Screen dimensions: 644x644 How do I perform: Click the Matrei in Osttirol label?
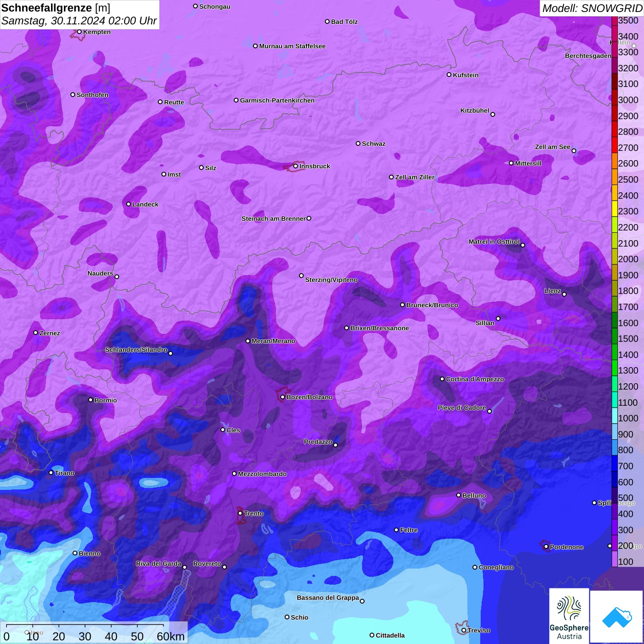pos(494,241)
